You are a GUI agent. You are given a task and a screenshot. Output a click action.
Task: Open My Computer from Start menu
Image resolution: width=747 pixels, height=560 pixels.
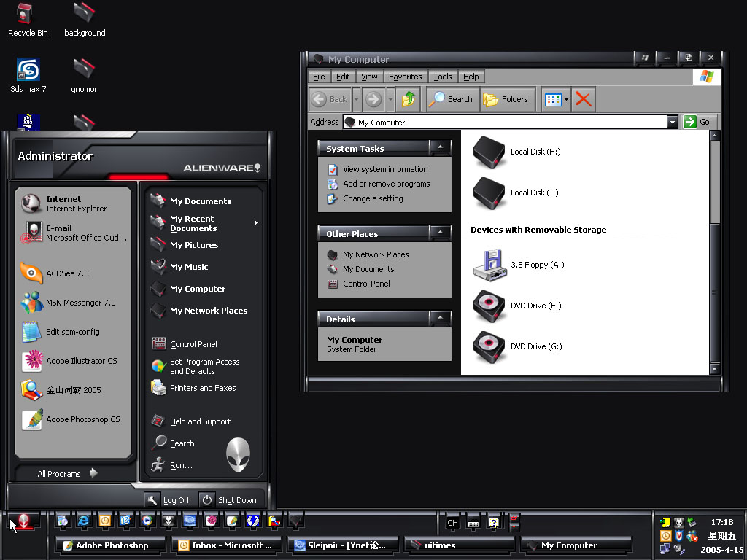204,289
